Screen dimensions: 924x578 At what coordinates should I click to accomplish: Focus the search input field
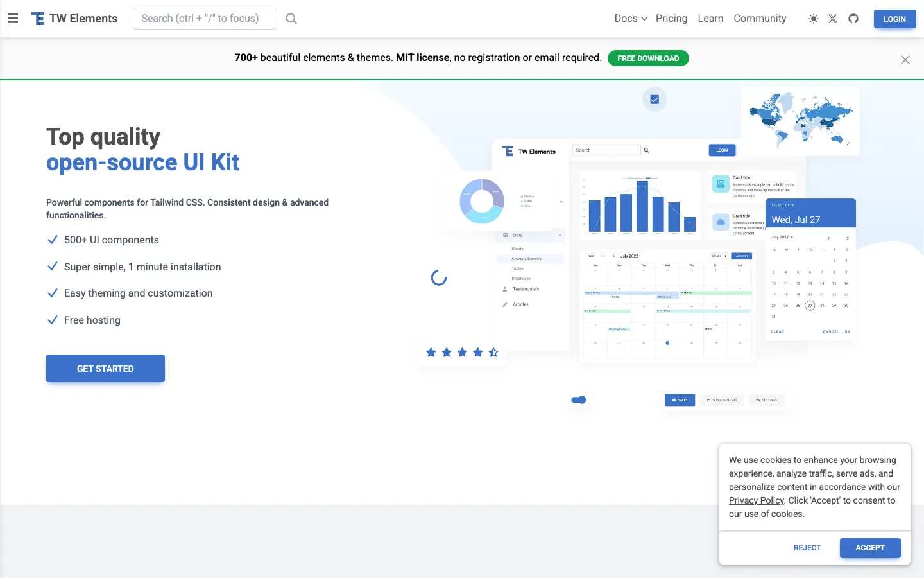[x=205, y=19]
